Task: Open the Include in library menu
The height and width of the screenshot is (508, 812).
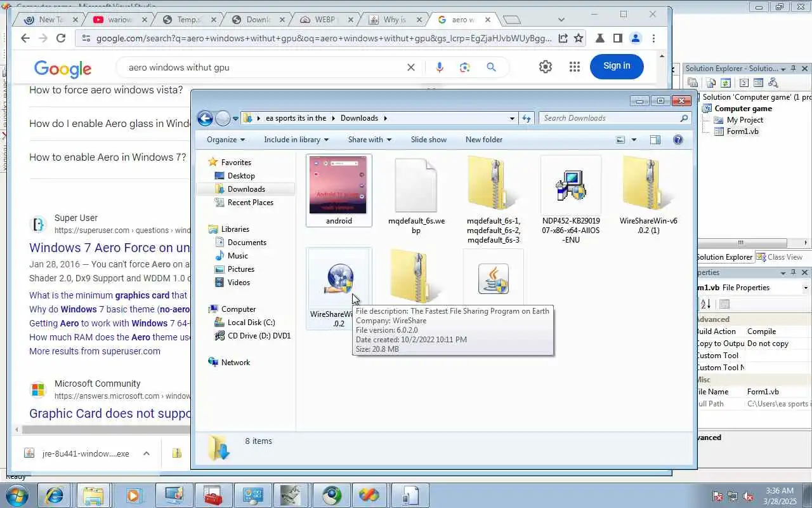Action: pyautogui.click(x=296, y=140)
